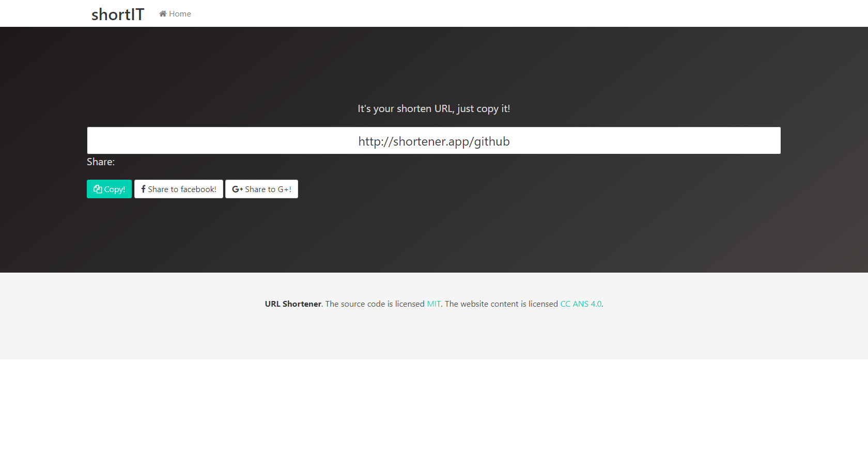Go to the Home navigation link
Screen dimensions: 868x475
point(175,13)
